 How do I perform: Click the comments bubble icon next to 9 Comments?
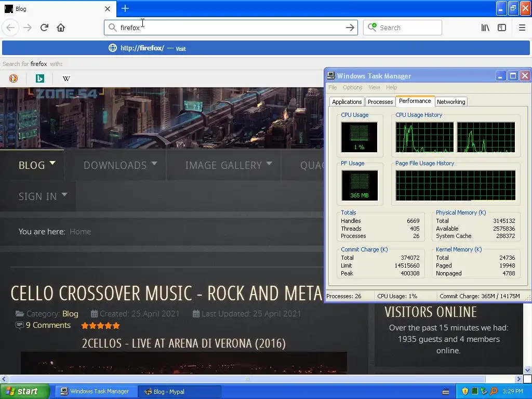click(x=20, y=325)
